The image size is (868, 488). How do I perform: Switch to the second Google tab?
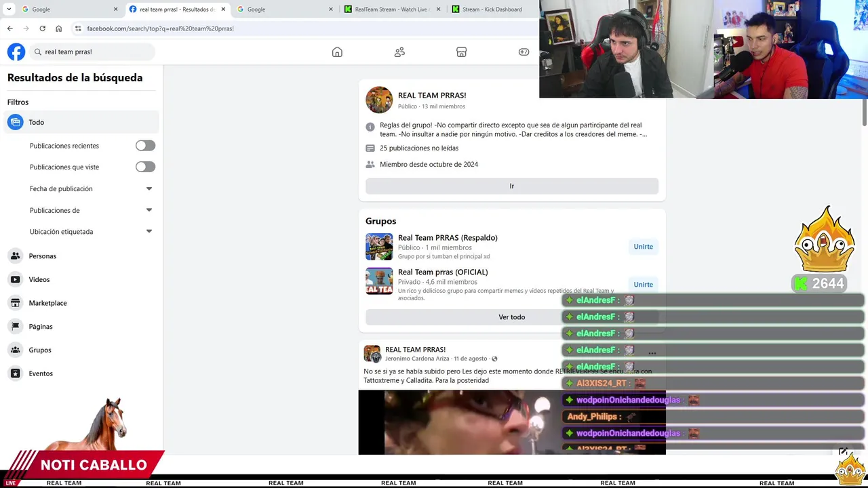point(283,9)
